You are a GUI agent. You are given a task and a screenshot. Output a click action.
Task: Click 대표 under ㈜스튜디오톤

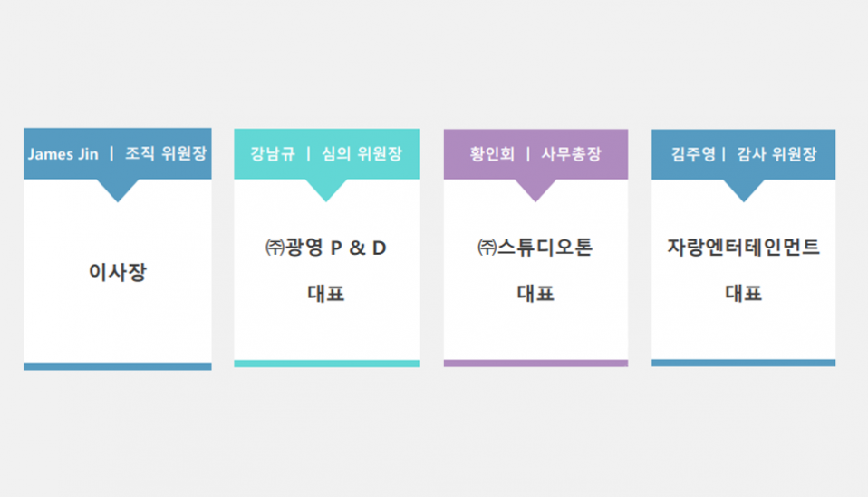535,293
